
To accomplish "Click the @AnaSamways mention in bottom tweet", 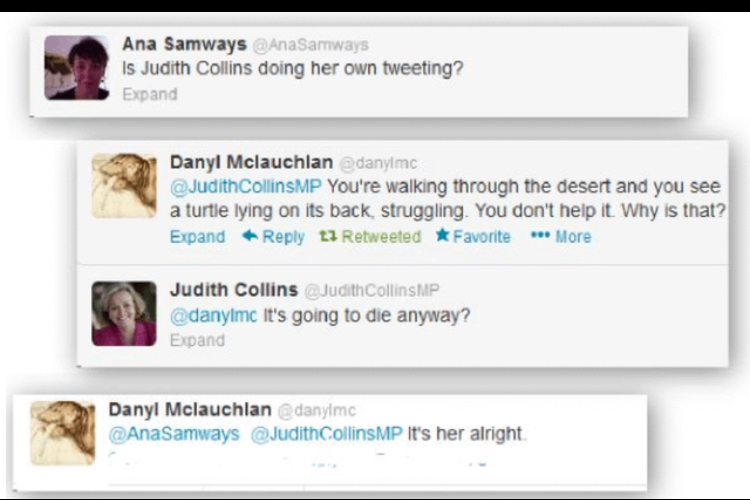I will (x=174, y=433).
